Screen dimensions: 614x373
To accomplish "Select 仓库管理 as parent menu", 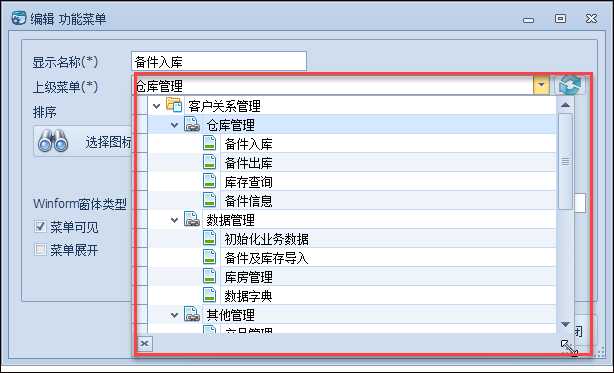I will coord(231,125).
